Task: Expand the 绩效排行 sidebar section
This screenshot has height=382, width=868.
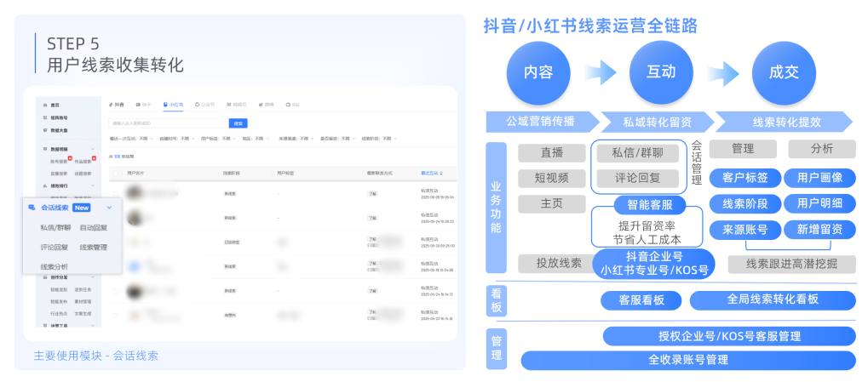Action: tap(93, 186)
